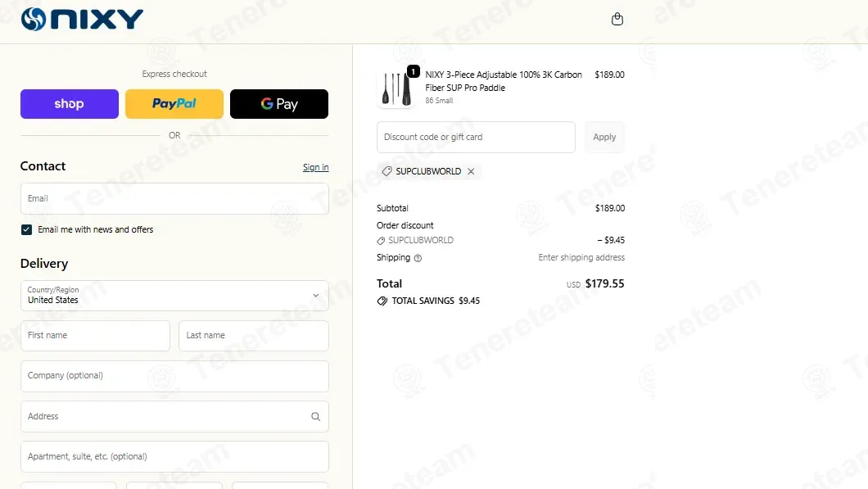Click the Order discount SUPCLUBWORLD tag icon

point(381,241)
